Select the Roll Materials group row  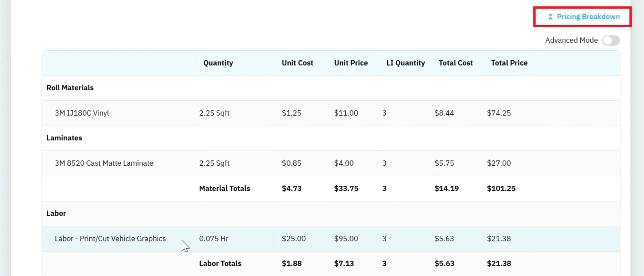tap(331, 88)
